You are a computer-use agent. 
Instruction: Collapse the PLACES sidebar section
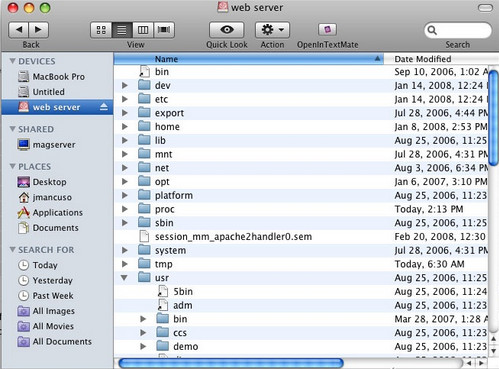click(x=13, y=166)
